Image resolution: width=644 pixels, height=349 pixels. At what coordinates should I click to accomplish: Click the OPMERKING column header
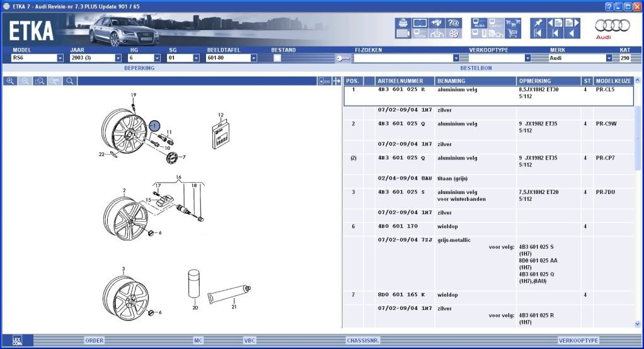[548, 81]
